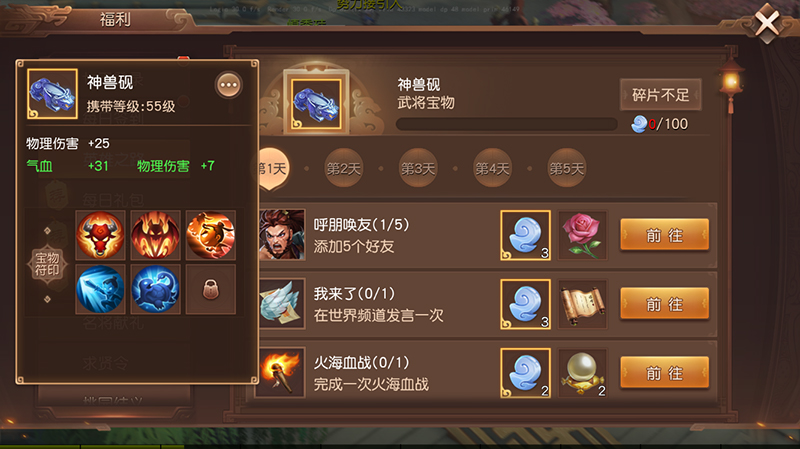Click the red bull demon seal icon

tap(101, 235)
